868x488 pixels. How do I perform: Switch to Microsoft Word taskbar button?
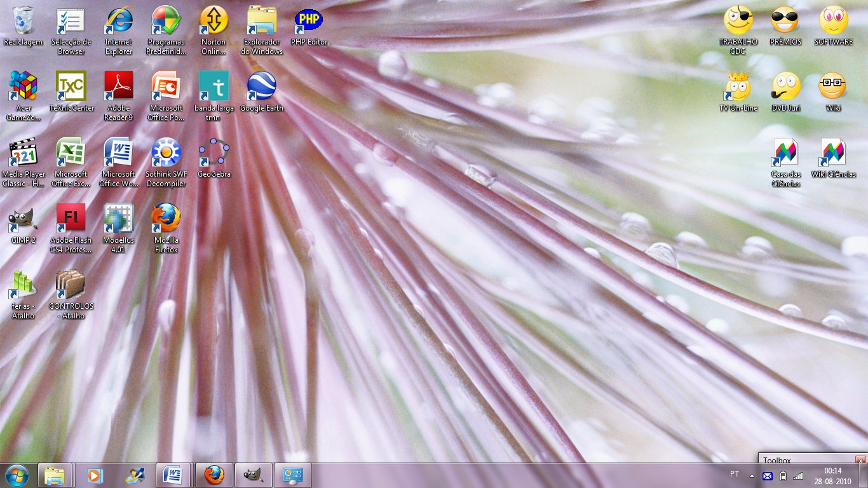coord(173,475)
